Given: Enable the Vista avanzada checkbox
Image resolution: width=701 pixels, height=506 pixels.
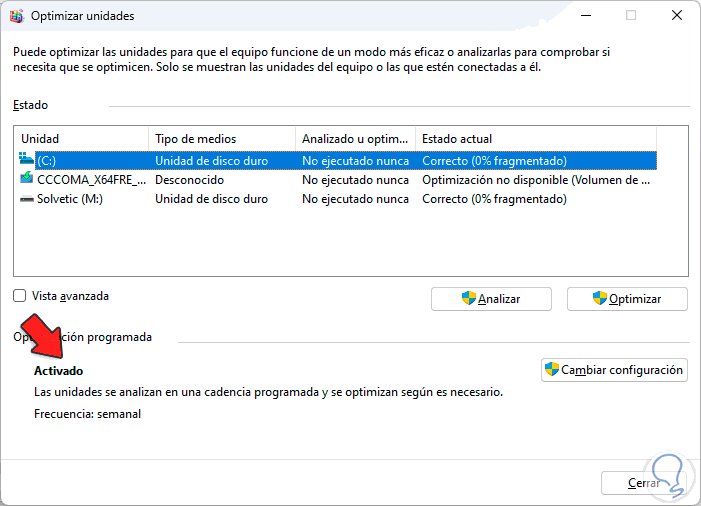Looking at the screenshot, I should click(20, 296).
